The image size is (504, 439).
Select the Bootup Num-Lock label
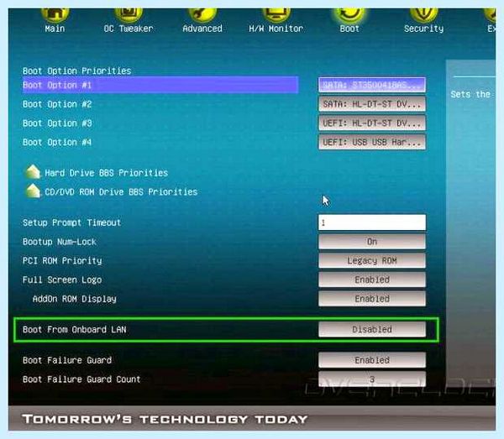[x=60, y=242]
